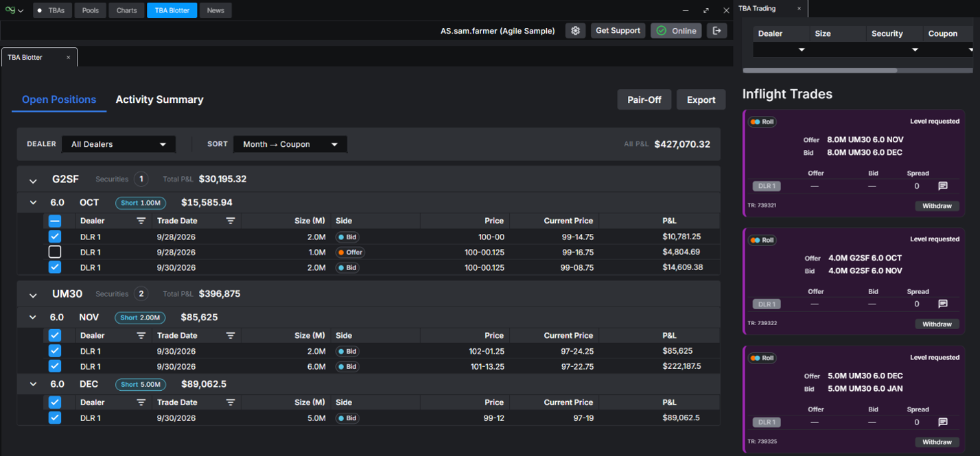Collapse the UM30 6.0 DEC section
This screenshot has width=980, height=456.
pos(33,384)
